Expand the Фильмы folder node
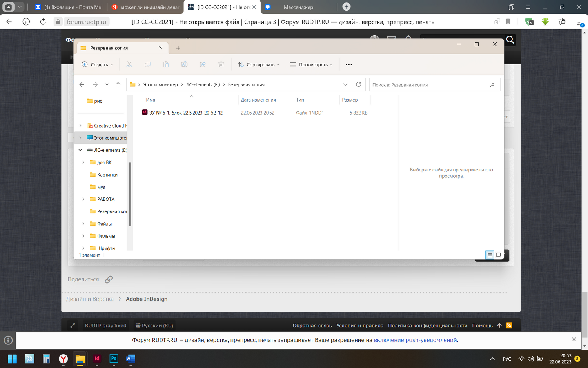Viewport: 588px width, 368px height. [x=83, y=236]
